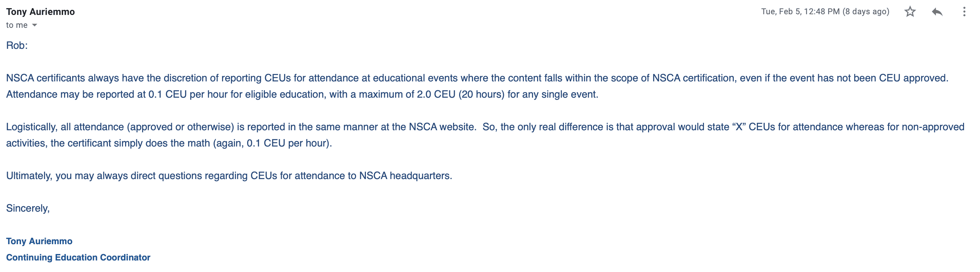
Task: Click the line starting "Logistically, all attendance"
Action: 485,127
